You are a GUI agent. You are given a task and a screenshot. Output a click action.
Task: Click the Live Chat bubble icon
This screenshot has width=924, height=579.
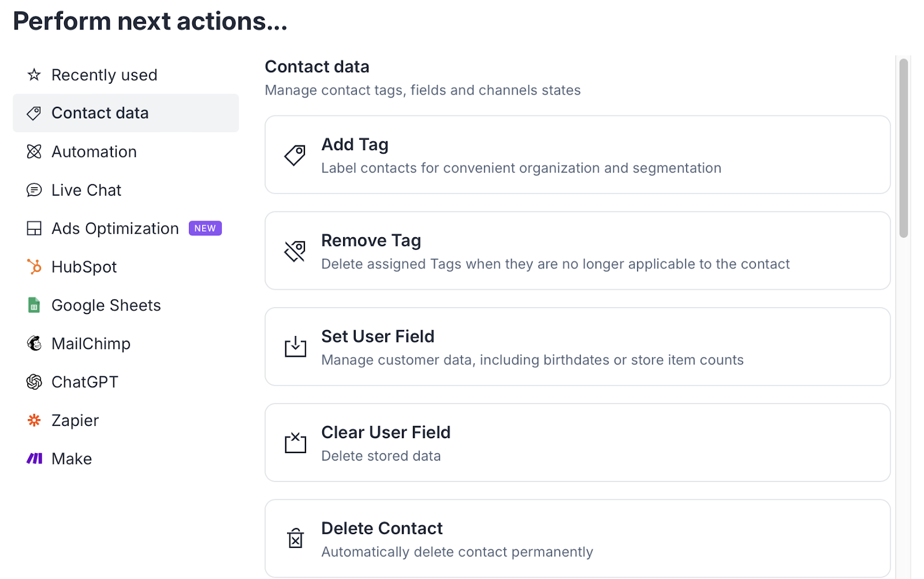click(34, 190)
